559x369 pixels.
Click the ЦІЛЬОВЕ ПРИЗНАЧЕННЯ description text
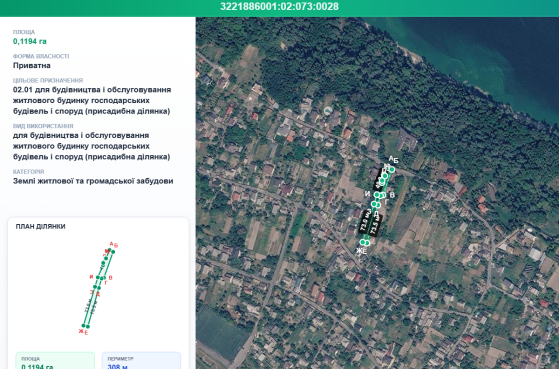[x=92, y=100]
